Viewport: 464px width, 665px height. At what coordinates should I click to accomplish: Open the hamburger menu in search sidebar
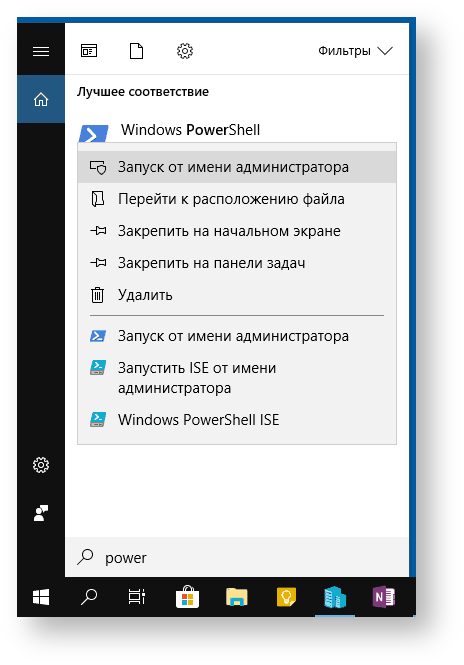41,51
